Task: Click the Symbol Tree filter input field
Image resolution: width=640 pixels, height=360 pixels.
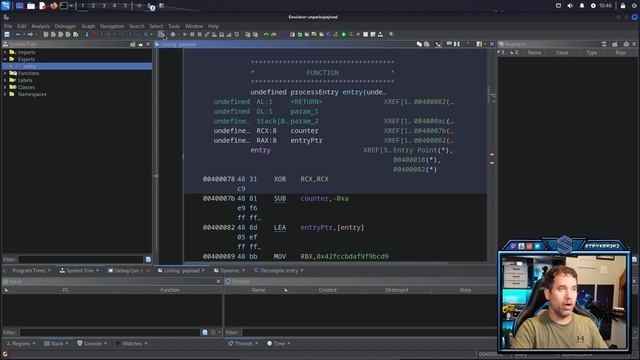Action: coord(81,259)
